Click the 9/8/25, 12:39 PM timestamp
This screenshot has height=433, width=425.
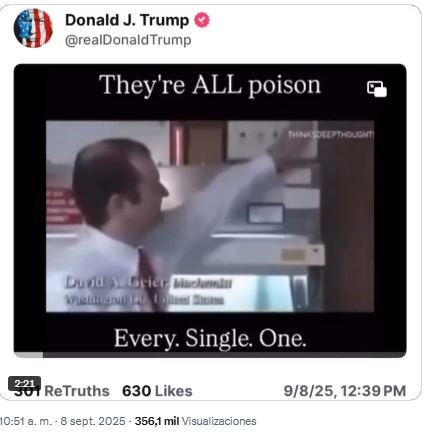(345, 391)
